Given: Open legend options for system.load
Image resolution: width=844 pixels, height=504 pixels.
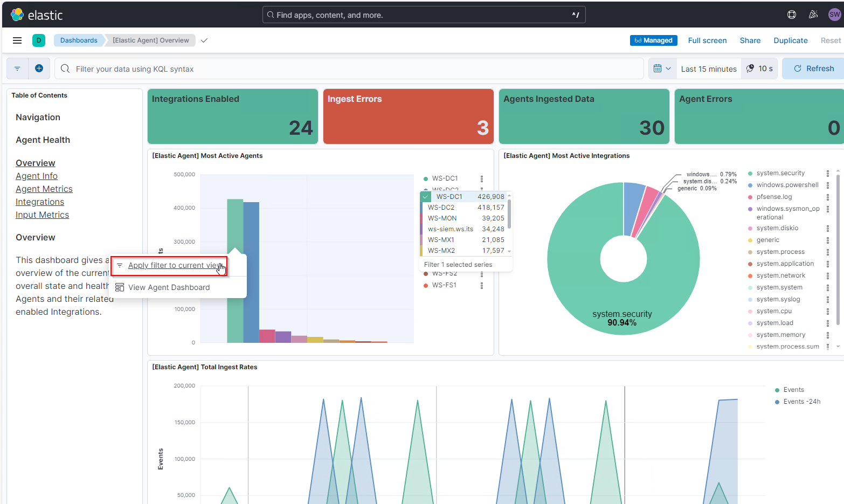Looking at the screenshot, I should point(828,323).
